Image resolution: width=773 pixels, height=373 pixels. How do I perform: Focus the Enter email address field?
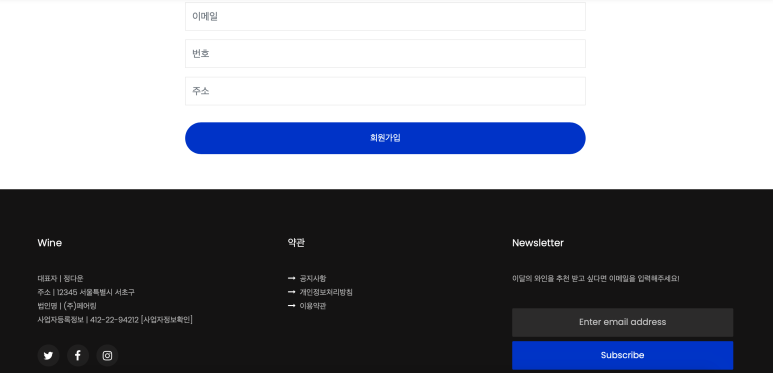pos(622,322)
